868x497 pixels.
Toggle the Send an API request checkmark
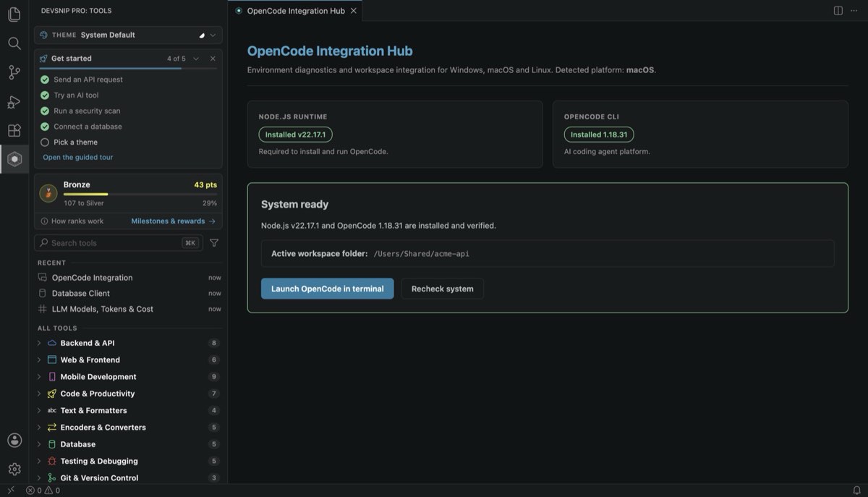(x=45, y=80)
